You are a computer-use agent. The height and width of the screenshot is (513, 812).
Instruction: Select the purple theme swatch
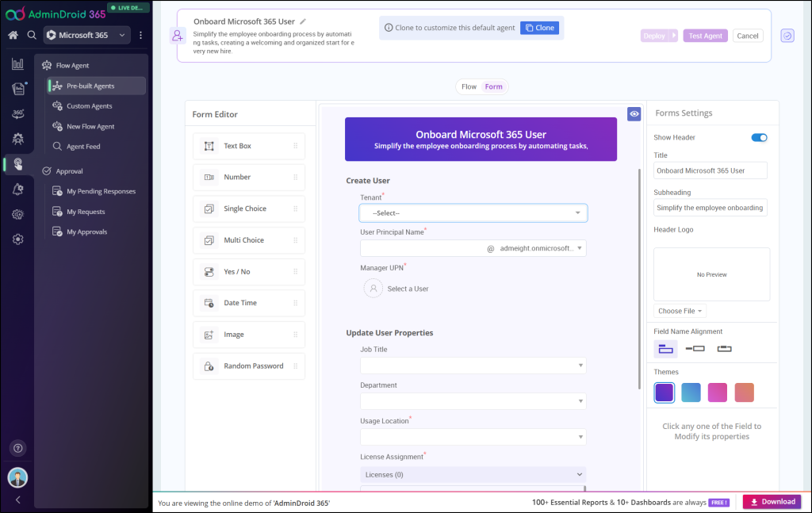point(665,392)
